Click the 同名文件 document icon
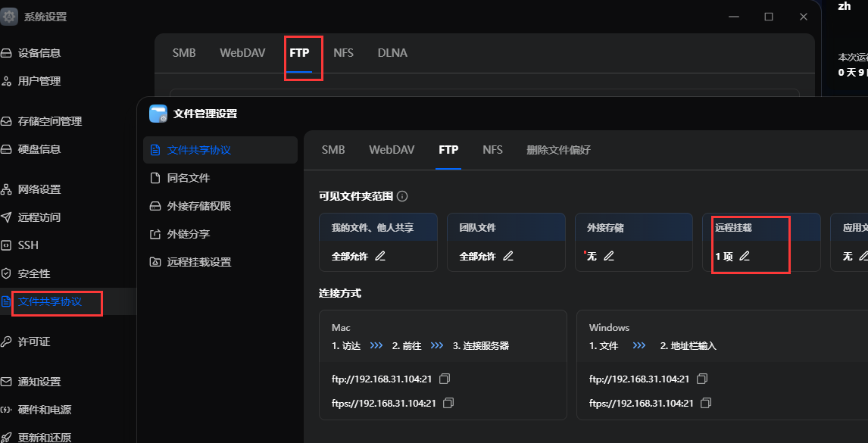Screen dimensions: 868x443 coord(155,178)
